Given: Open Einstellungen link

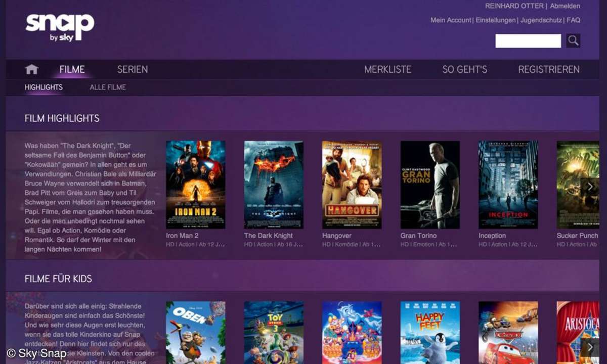Looking at the screenshot, I should (x=496, y=20).
